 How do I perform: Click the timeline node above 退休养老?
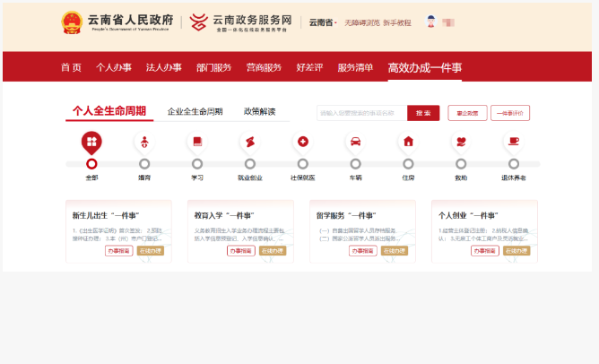coord(514,164)
